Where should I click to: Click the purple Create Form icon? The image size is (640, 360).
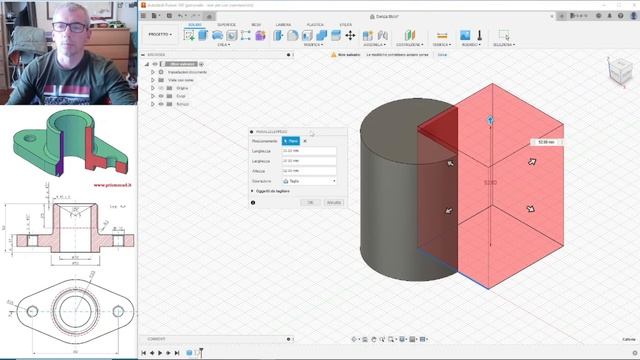[x=260, y=36]
